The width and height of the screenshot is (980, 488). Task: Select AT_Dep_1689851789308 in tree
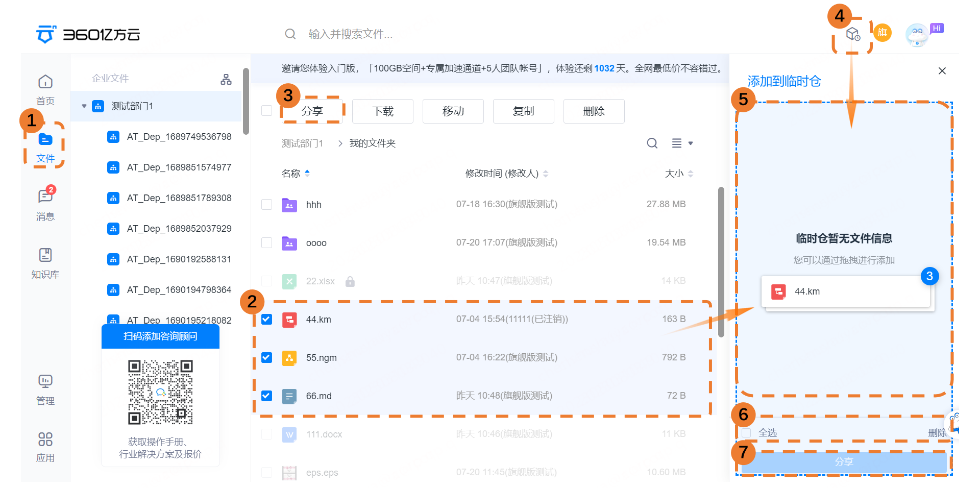point(179,198)
